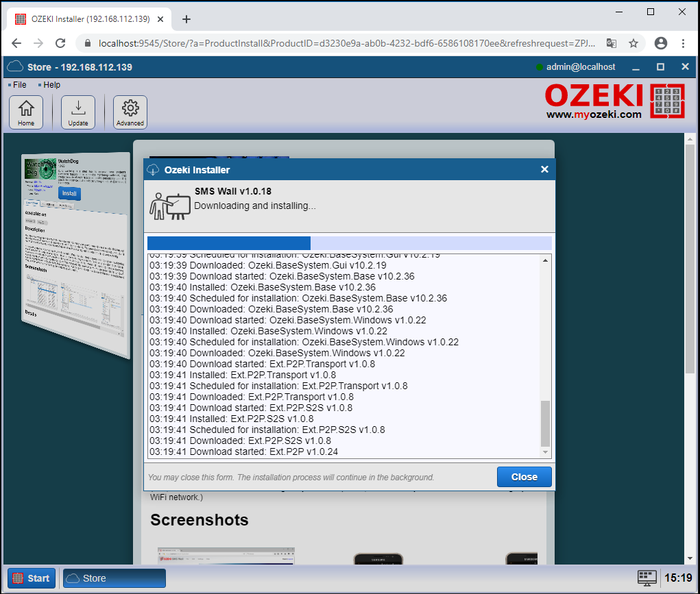Maximize the Store inner window
Viewport: 700px width, 594px height.
[660, 67]
